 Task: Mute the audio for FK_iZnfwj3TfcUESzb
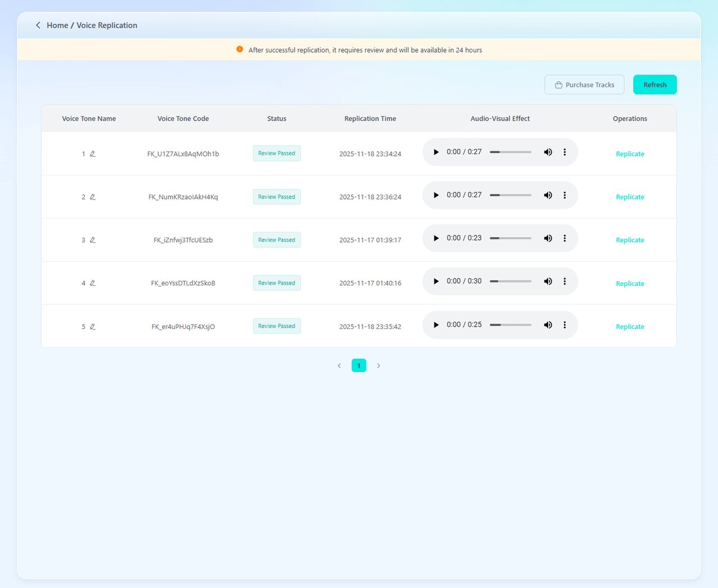click(x=548, y=238)
